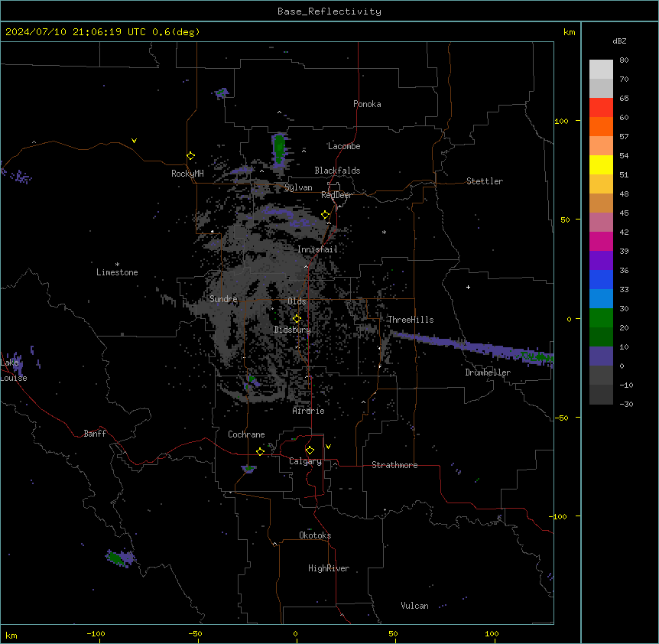Click the yellow diamond marker above Calgary

point(310,450)
